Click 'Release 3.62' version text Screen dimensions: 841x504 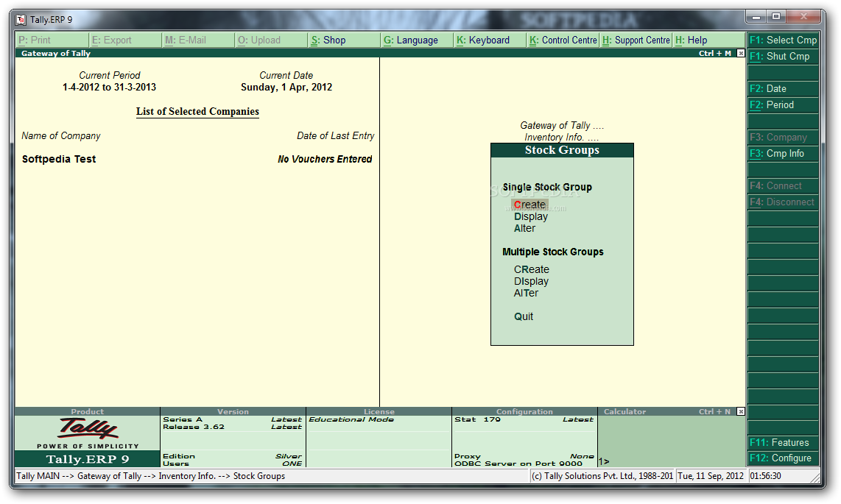pyautogui.click(x=194, y=427)
